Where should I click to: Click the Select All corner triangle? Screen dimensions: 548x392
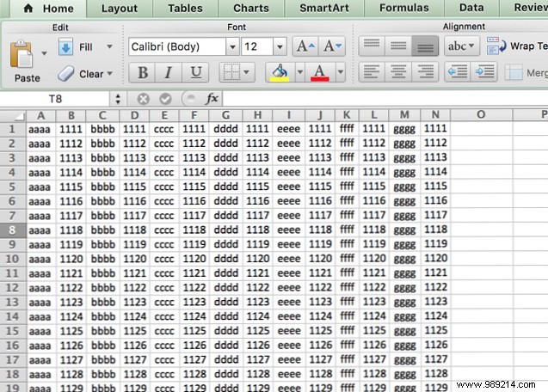19,116
